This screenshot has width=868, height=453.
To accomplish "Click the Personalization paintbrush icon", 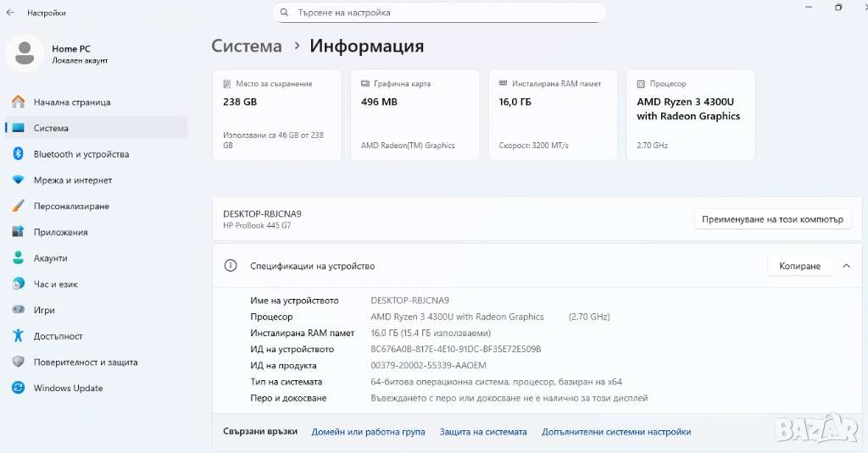I will click(x=18, y=206).
